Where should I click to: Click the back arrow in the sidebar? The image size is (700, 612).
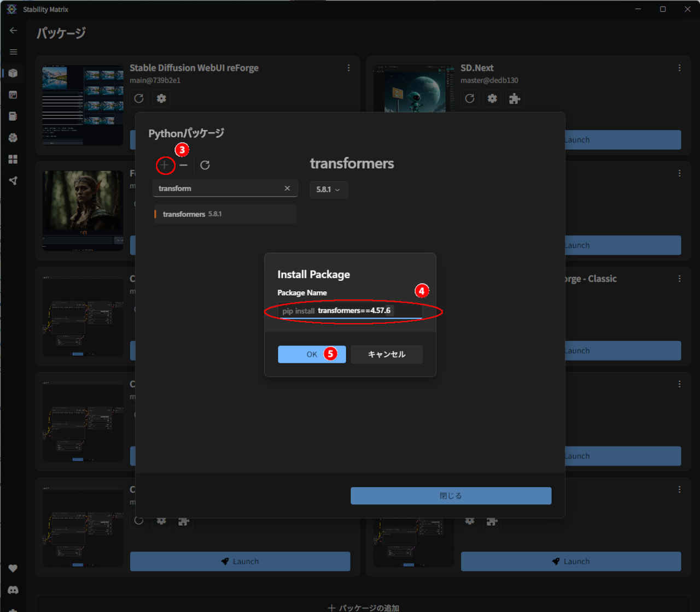(x=14, y=31)
